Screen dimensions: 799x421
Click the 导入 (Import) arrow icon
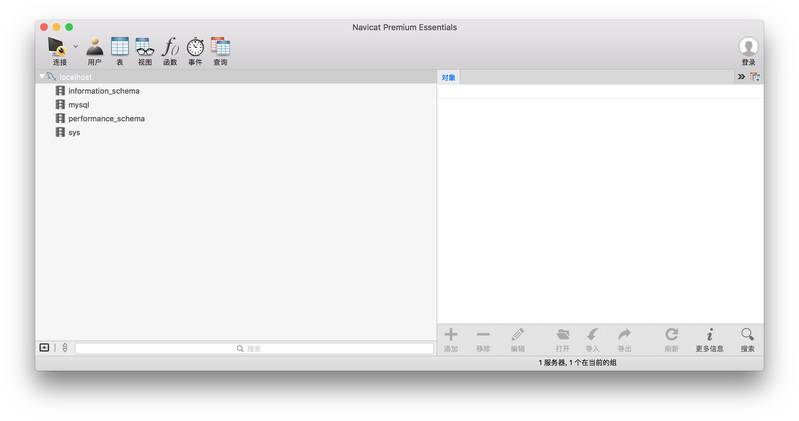pyautogui.click(x=592, y=335)
